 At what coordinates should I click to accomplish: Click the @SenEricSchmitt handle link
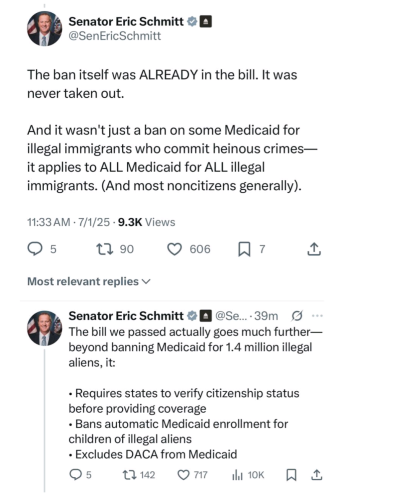pos(115,36)
